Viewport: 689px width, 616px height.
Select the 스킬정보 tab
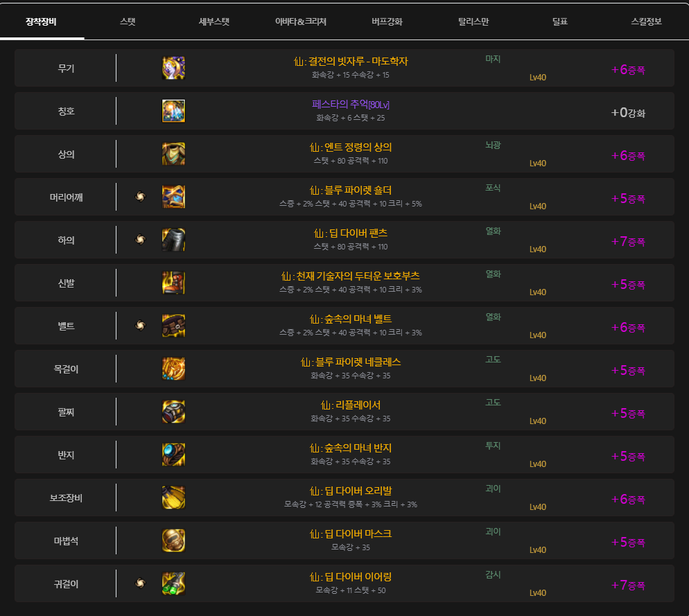coord(646,21)
